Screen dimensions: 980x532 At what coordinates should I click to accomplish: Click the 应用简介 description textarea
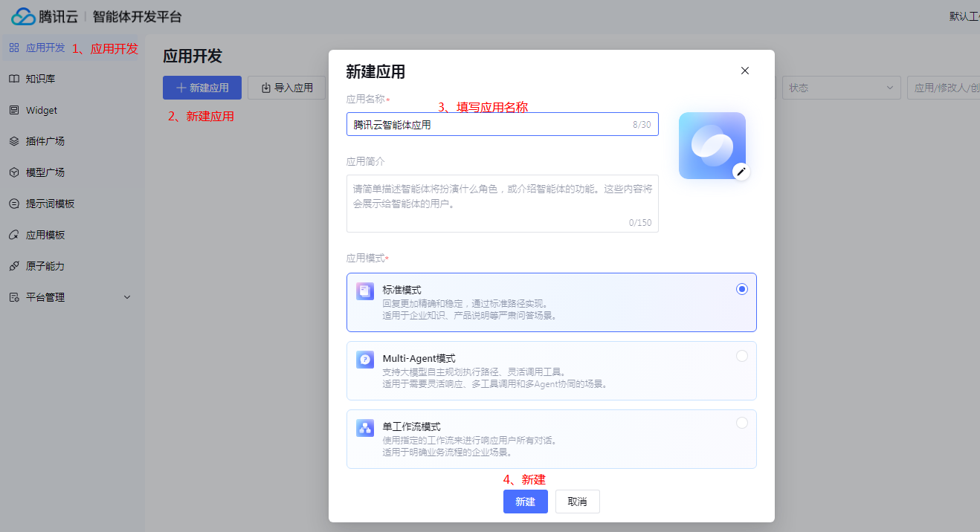pyautogui.click(x=502, y=203)
